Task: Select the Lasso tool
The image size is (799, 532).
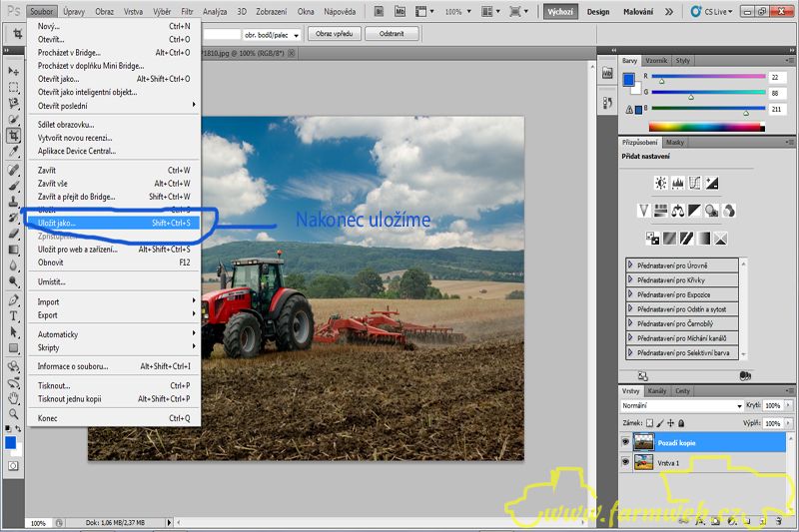Action: coord(14,103)
